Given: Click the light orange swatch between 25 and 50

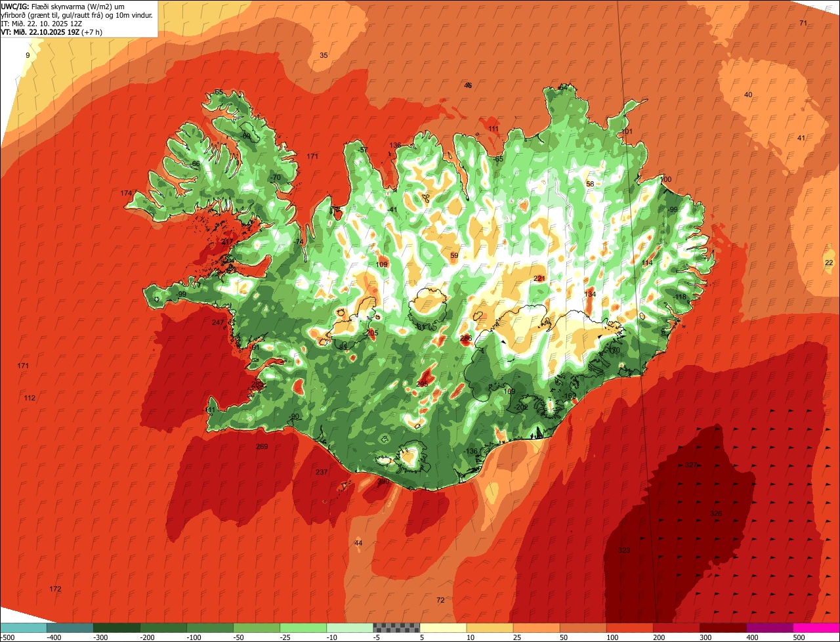Looking at the screenshot, I should coord(536,628).
